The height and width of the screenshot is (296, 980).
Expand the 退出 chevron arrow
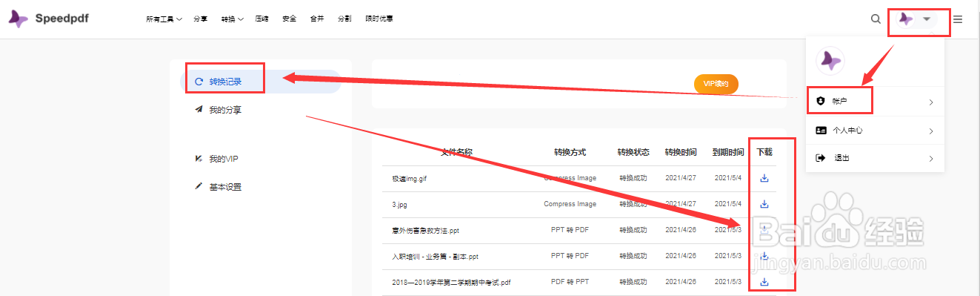click(931, 158)
